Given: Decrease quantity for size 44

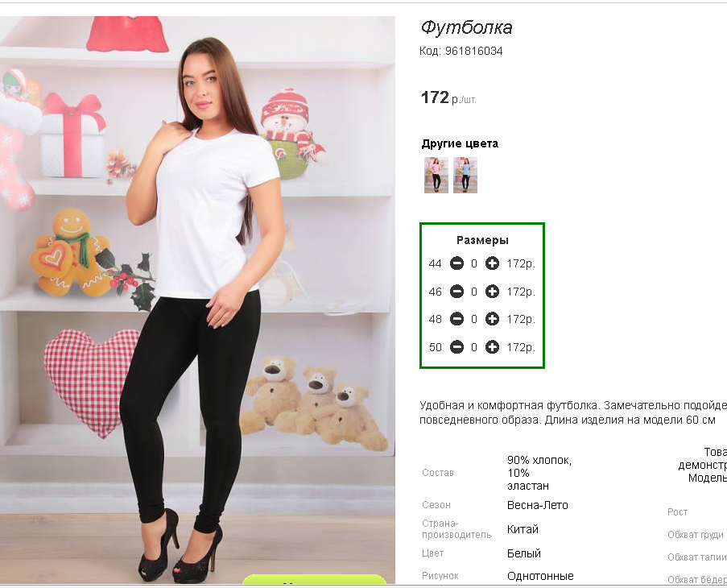Looking at the screenshot, I should (456, 263).
